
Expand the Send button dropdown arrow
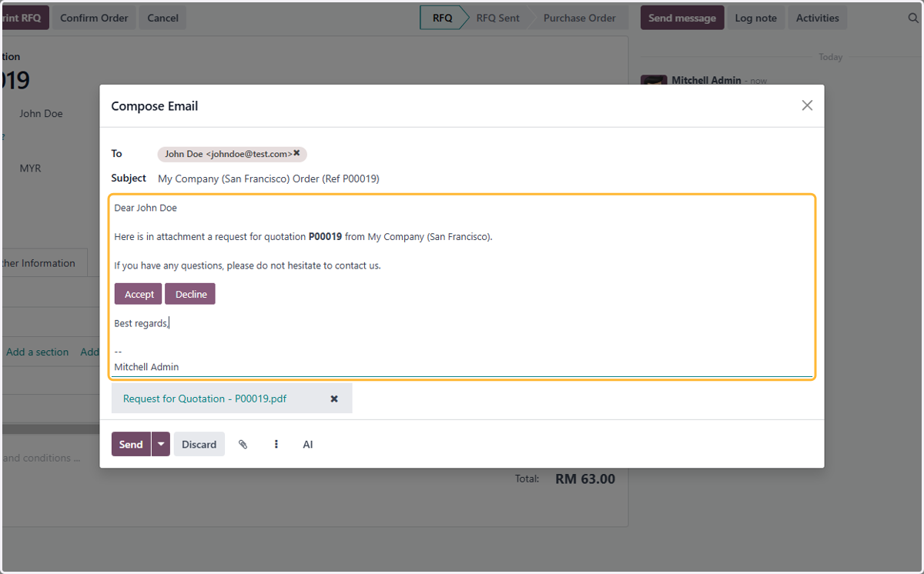(x=161, y=444)
